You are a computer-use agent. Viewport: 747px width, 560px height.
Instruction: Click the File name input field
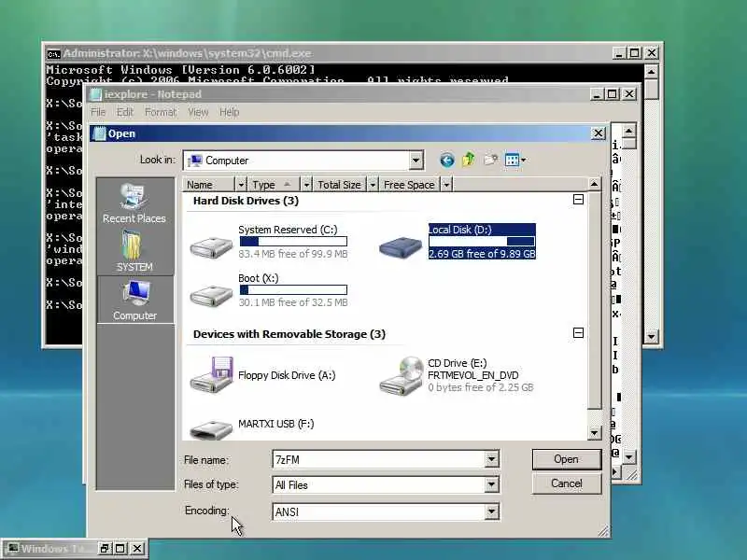pyautogui.click(x=379, y=459)
